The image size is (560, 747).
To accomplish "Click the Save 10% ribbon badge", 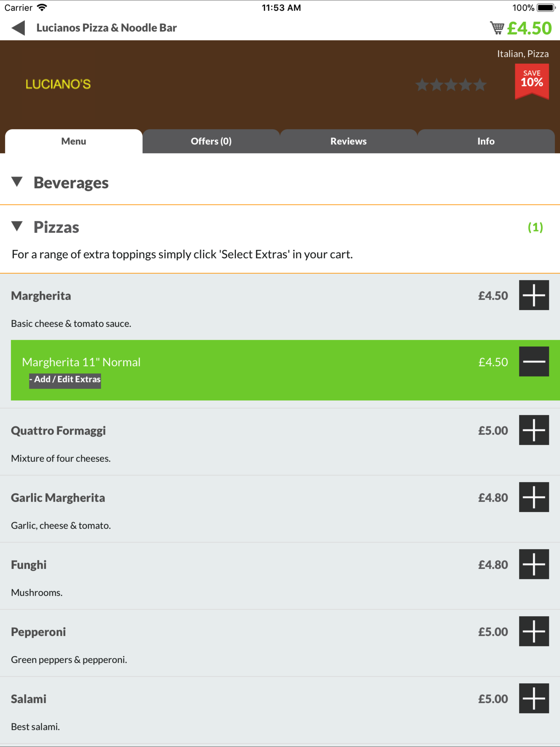I will (532, 81).
